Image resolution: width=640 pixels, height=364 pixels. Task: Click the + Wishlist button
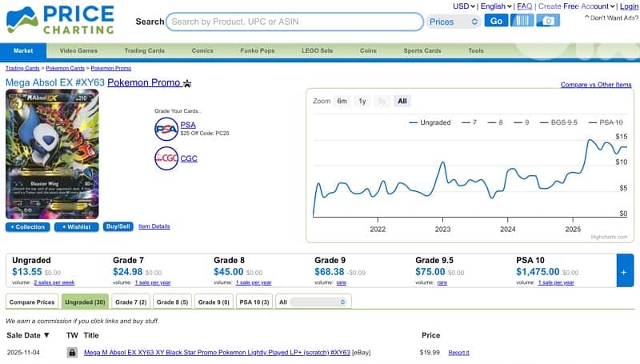tap(77, 226)
